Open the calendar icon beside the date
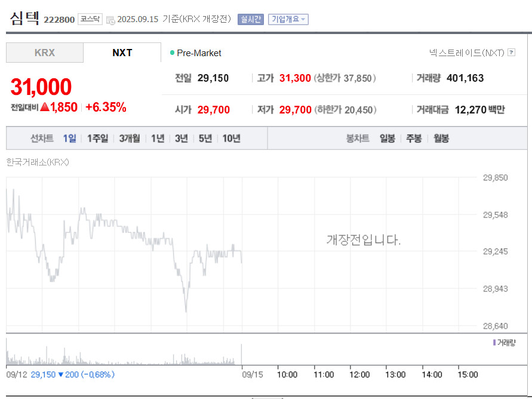 click(x=110, y=20)
